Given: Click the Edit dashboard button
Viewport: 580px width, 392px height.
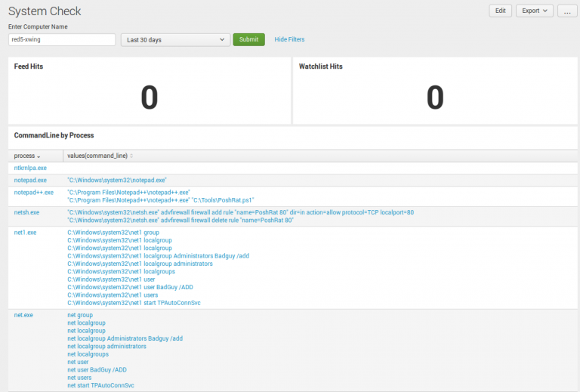Looking at the screenshot, I should (500, 11).
